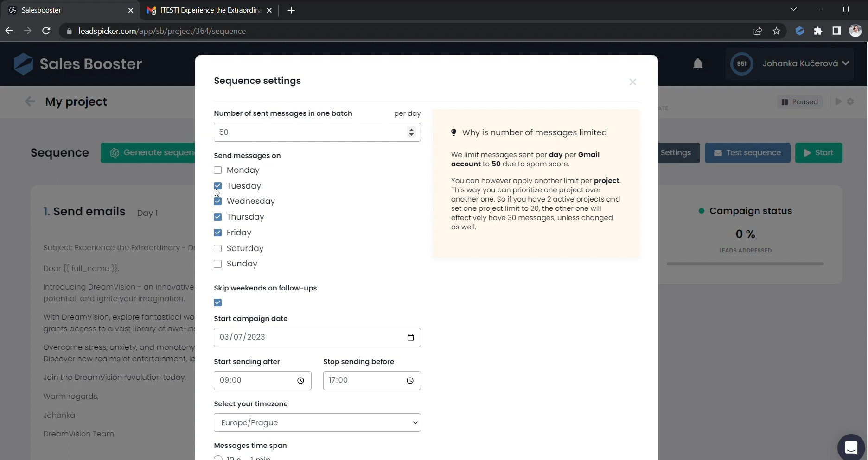Image resolution: width=868 pixels, height=460 pixels.
Task: Uncheck the Wednesday checkbox
Action: click(x=217, y=201)
